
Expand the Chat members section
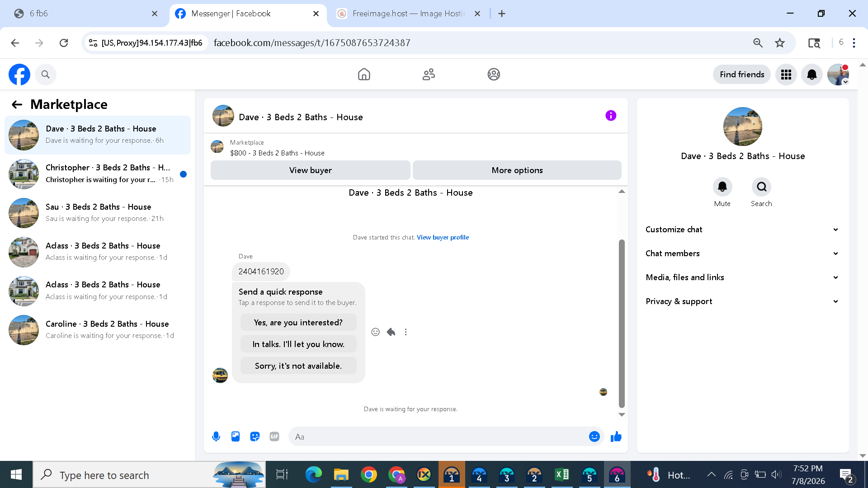[x=742, y=253]
